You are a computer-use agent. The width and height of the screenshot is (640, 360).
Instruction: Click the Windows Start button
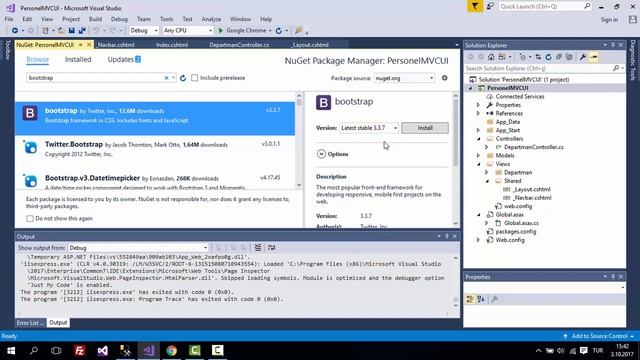point(11,351)
